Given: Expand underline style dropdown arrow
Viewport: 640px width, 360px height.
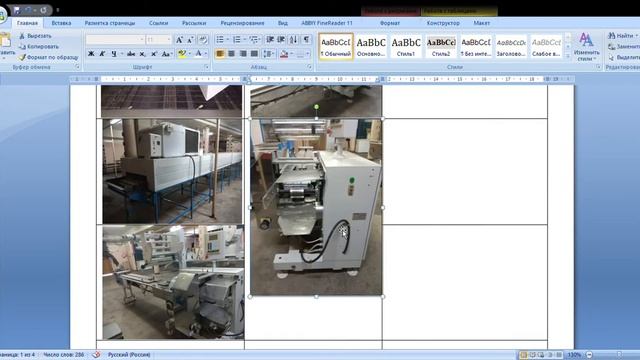Looking at the screenshot, I should [122, 53].
